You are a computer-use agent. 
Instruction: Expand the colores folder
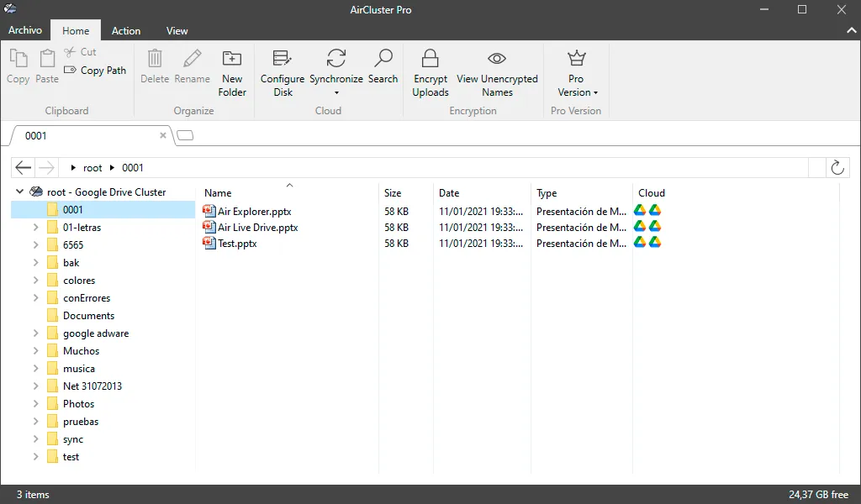tap(35, 280)
